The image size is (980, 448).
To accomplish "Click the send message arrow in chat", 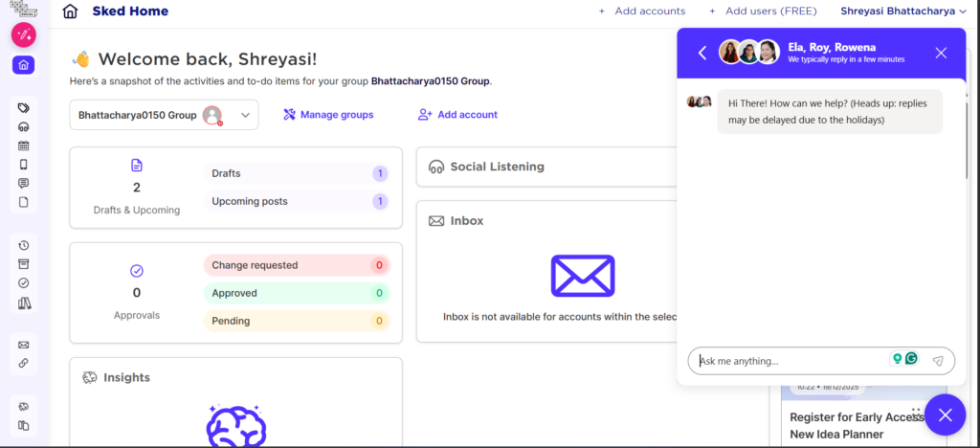I will point(938,361).
